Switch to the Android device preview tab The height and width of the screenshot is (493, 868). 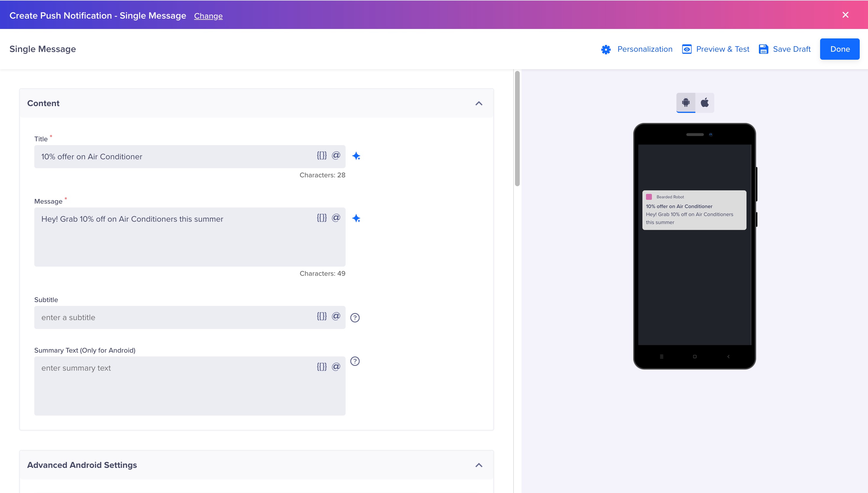686,102
